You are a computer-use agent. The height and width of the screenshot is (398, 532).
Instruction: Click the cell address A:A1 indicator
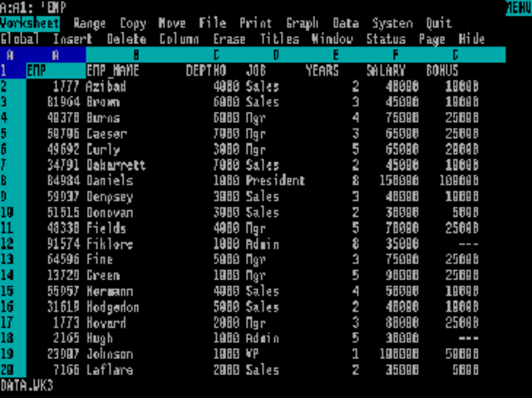point(17,7)
